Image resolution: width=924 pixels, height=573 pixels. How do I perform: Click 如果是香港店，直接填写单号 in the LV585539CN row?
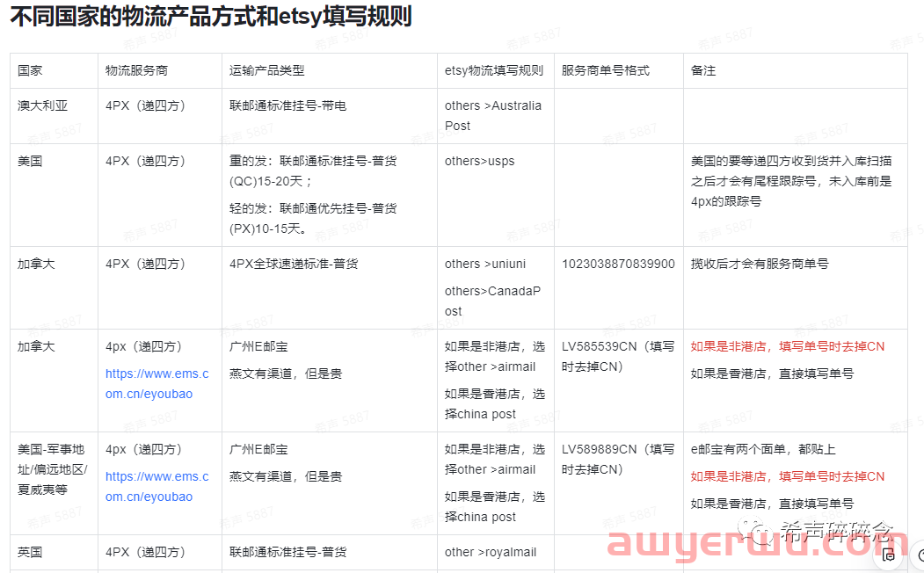[x=773, y=374]
